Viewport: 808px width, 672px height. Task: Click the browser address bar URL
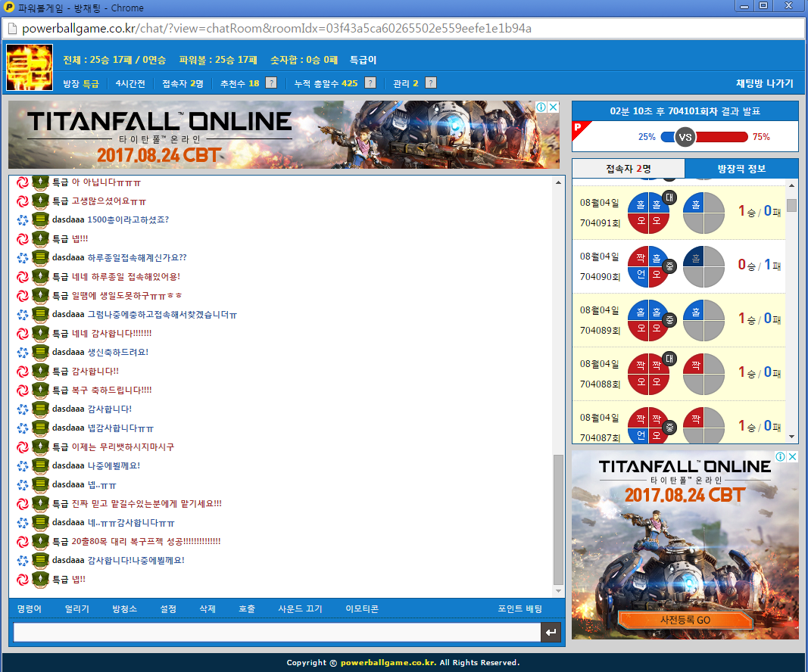[x=276, y=28]
